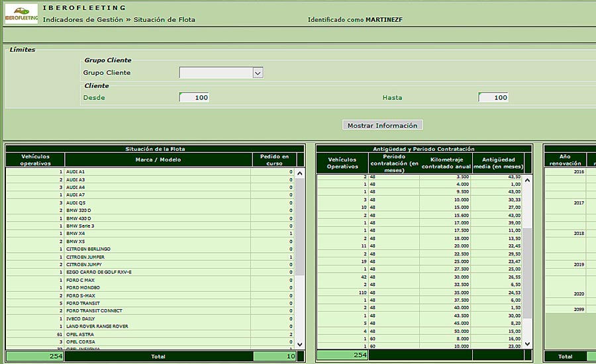Open the Grupo Cliente dropdown
The width and height of the screenshot is (596, 364).
click(258, 73)
